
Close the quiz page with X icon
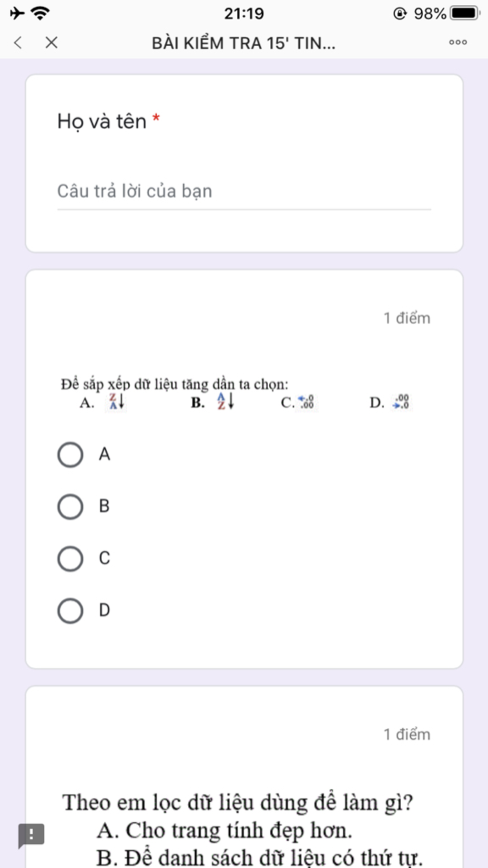[x=51, y=42]
